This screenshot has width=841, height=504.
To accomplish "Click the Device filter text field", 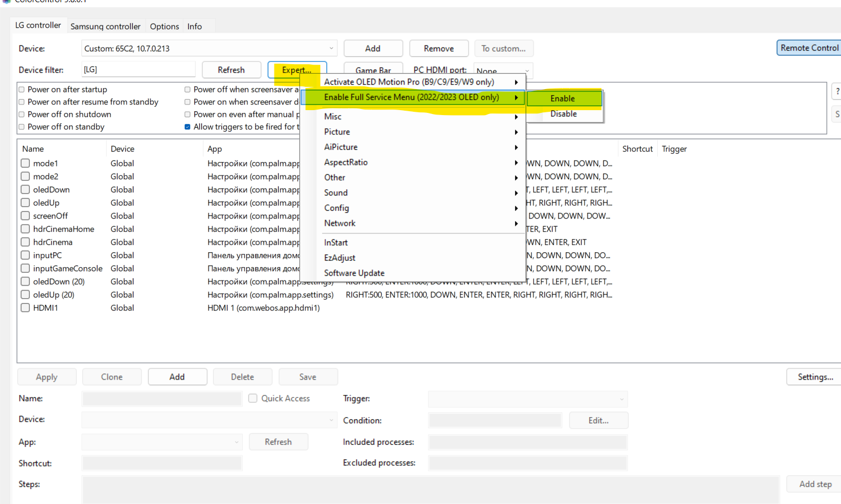I will [138, 70].
